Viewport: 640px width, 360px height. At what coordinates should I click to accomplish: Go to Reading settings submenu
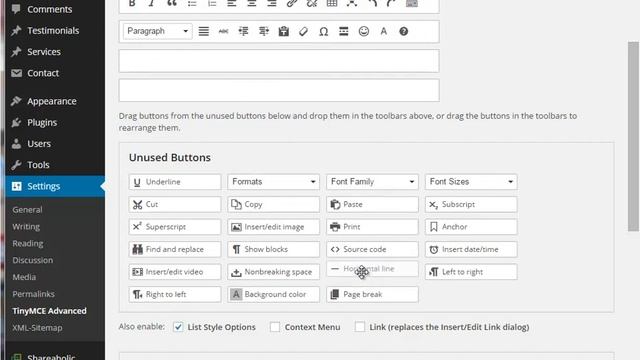(x=28, y=243)
